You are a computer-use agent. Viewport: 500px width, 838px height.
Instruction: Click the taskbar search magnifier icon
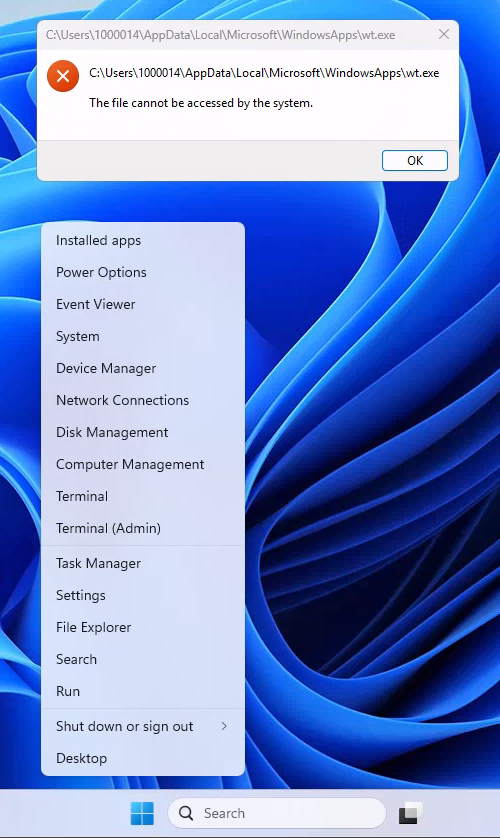pos(186,813)
